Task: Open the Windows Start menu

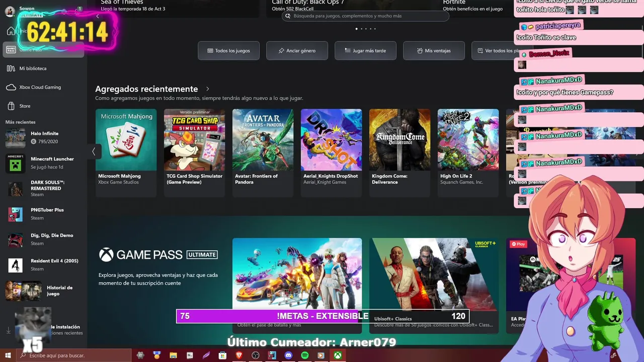Action: point(8,355)
